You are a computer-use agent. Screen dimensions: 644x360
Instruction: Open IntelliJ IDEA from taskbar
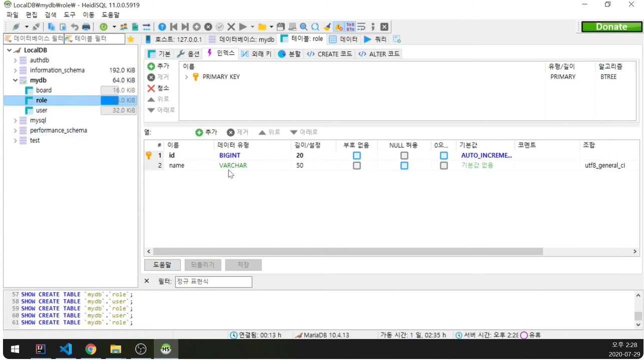pos(41,349)
